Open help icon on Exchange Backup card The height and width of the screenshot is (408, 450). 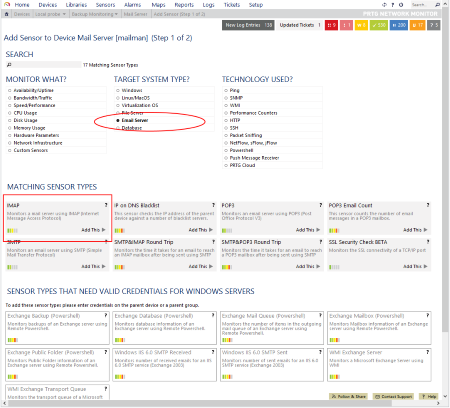click(106, 315)
